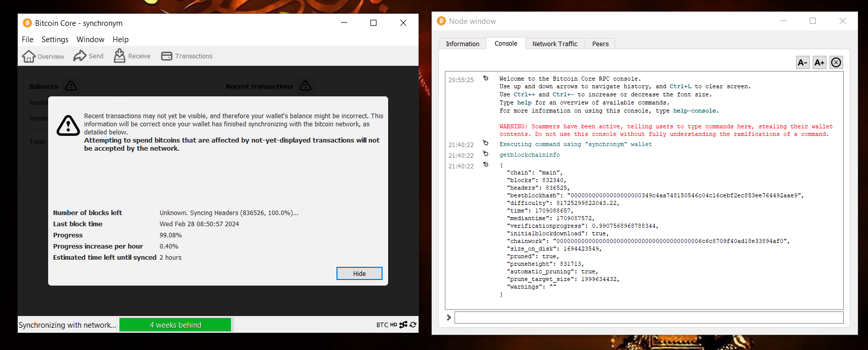Switch to the Network Traffic tab
The width and height of the screenshot is (868, 350).
pyautogui.click(x=555, y=44)
